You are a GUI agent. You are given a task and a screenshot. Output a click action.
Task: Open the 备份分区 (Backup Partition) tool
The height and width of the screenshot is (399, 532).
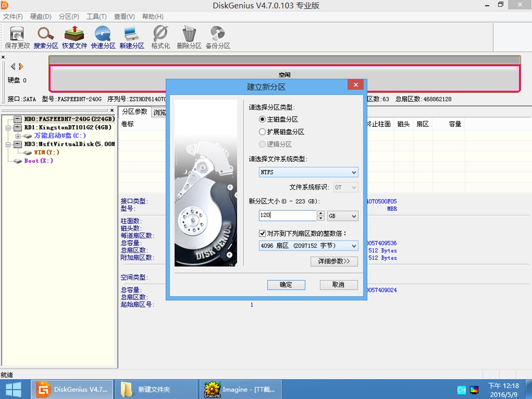[218, 37]
